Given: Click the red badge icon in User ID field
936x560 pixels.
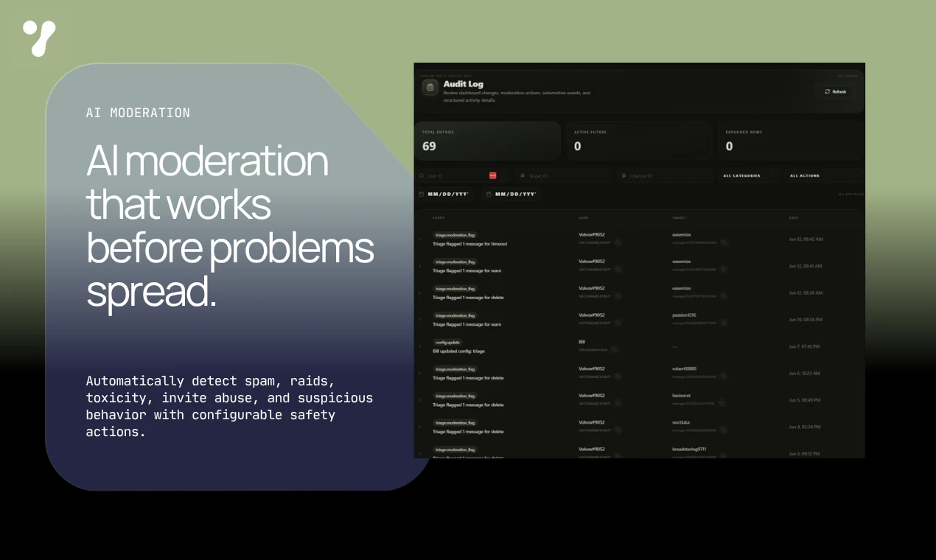Looking at the screenshot, I should [492, 176].
